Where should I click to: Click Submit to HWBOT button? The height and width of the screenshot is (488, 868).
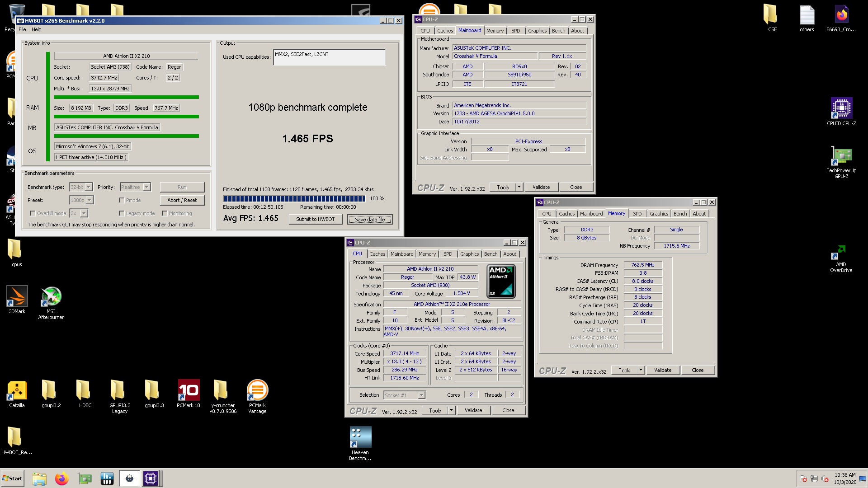(x=316, y=219)
